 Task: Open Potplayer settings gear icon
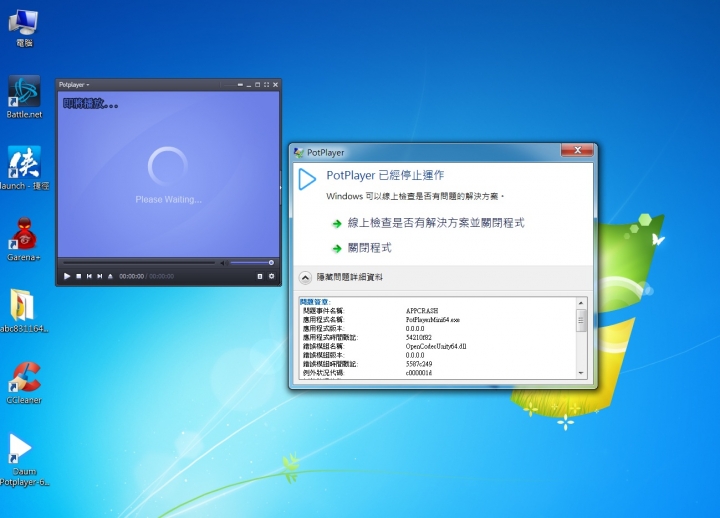point(271,276)
